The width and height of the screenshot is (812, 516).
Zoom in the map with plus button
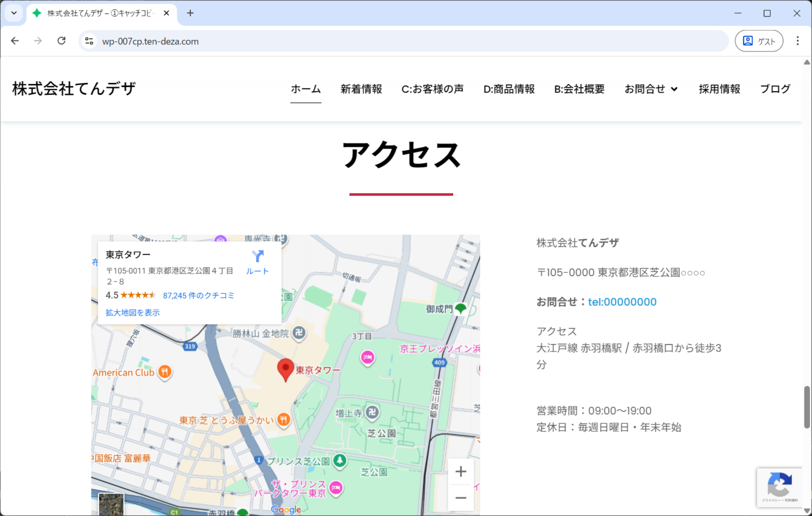[461, 471]
